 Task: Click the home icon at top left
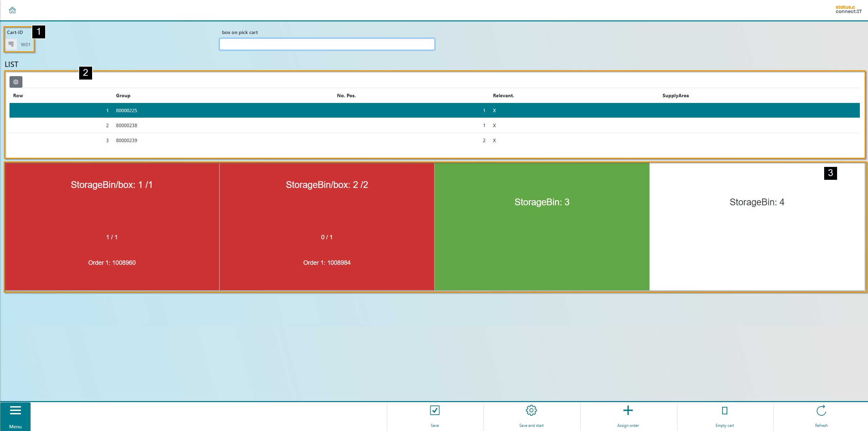click(13, 10)
